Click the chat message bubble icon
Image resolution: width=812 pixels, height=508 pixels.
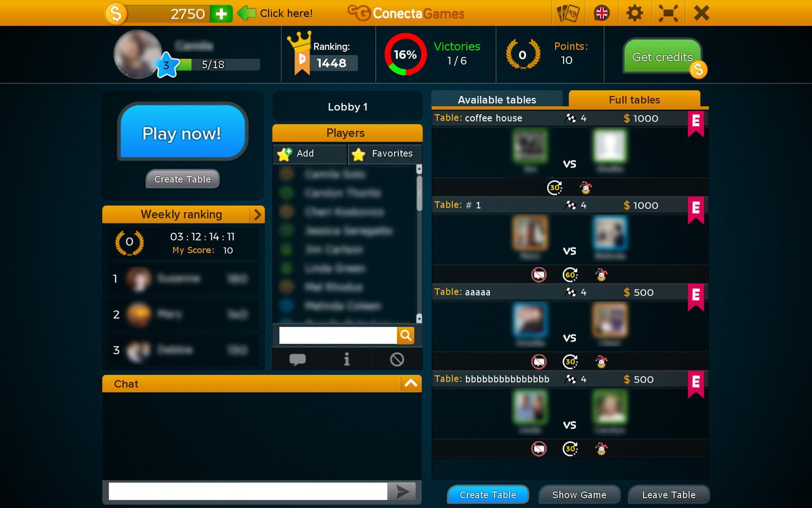click(x=298, y=359)
